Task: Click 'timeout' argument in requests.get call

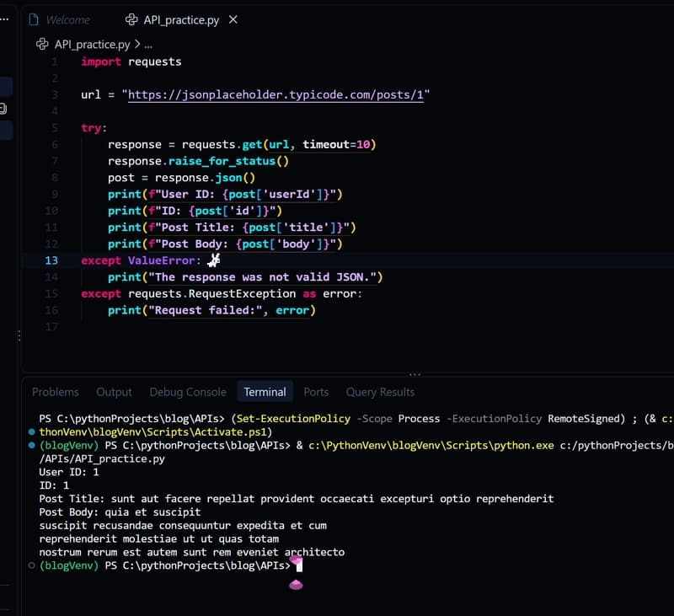Action: tap(326, 144)
